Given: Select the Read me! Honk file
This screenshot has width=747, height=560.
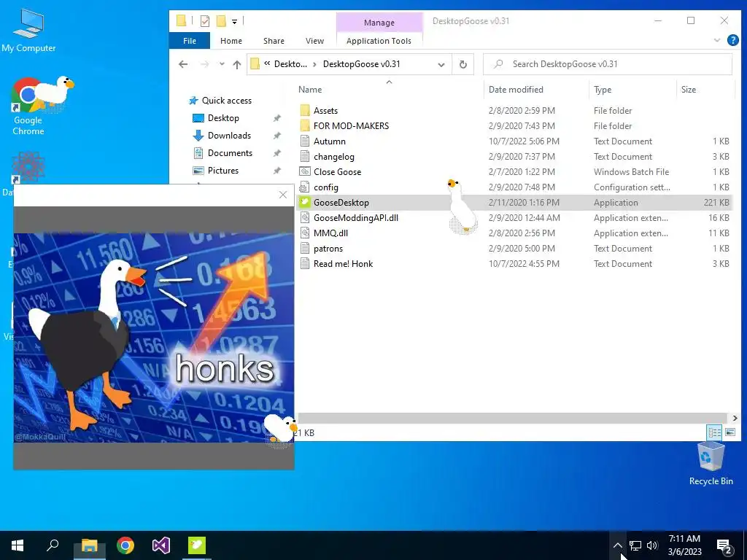Looking at the screenshot, I should tap(343, 264).
